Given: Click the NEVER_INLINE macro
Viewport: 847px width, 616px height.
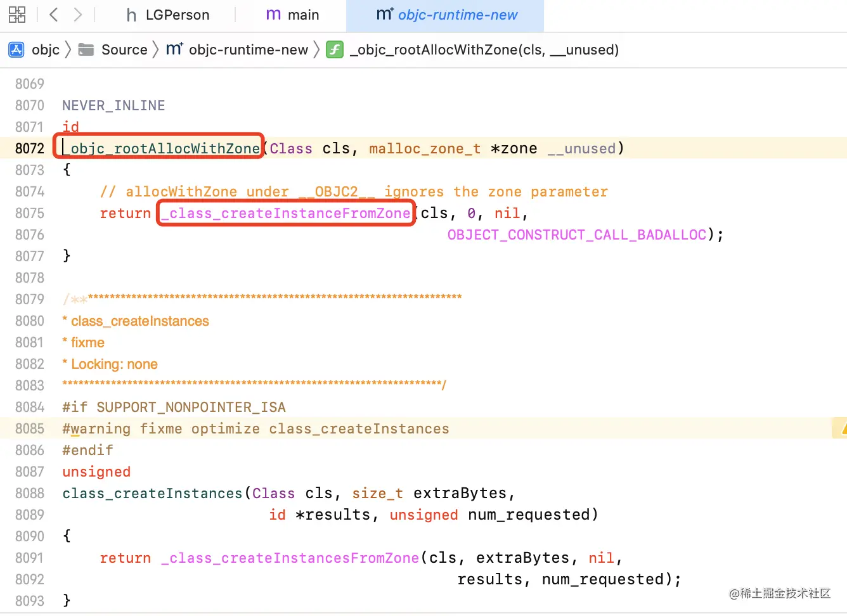Looking at the screenshot, I should point(113,105).
